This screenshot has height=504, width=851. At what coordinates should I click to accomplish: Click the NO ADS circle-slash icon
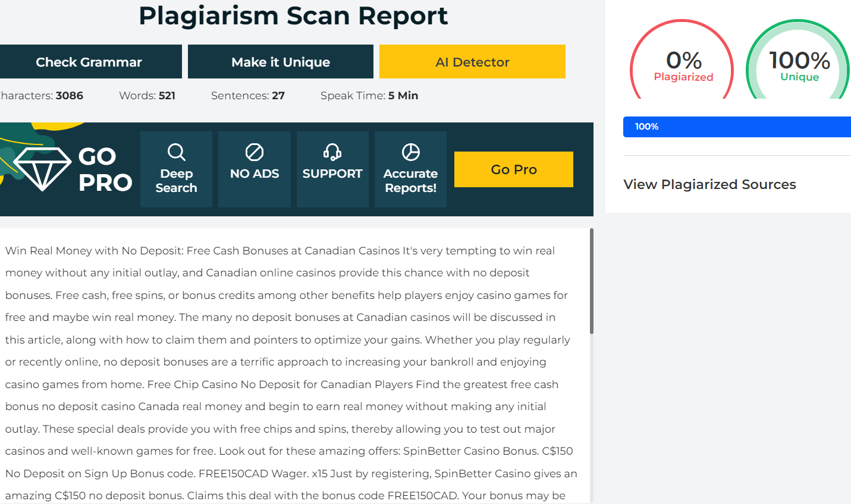pyautogui.click(x=255, y=152)
